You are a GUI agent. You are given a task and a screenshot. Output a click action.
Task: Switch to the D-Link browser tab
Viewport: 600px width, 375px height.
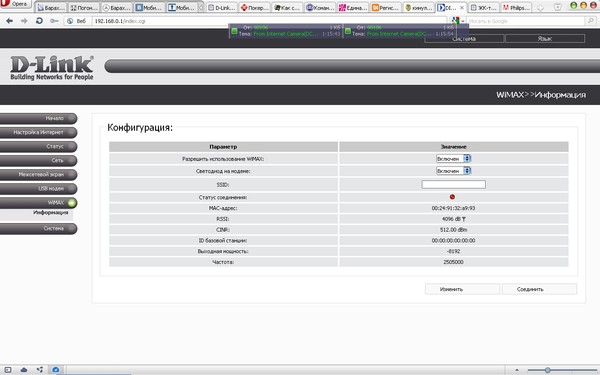click(221, 7)
